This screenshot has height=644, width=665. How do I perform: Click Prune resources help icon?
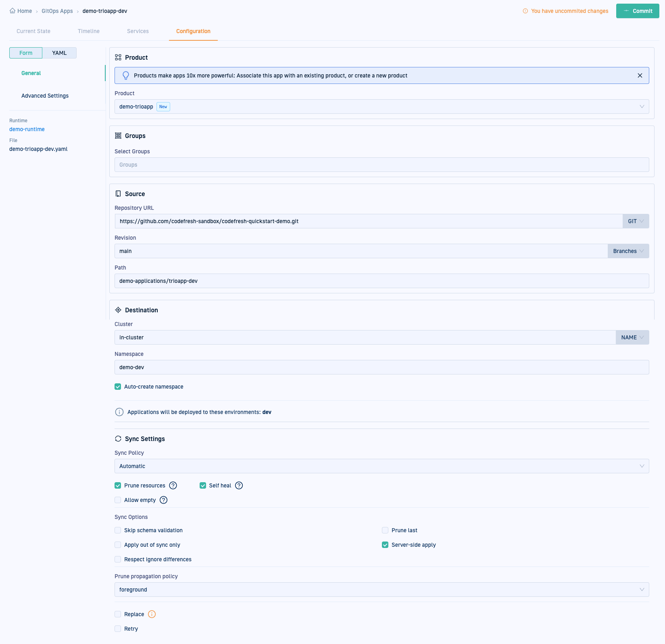(173, 485)
